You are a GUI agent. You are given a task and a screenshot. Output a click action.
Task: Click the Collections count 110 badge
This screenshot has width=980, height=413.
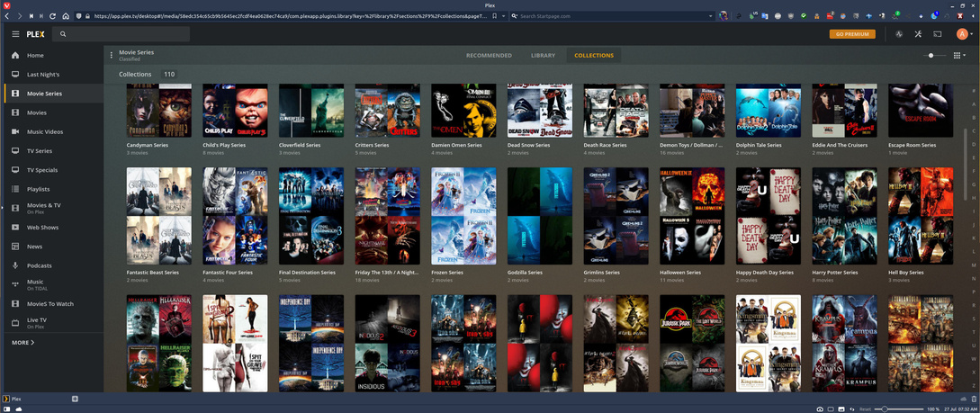[x=169, y=75]
